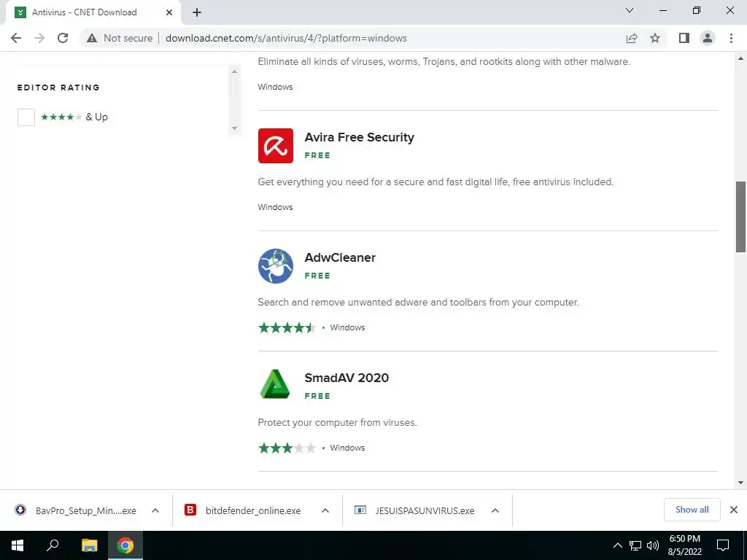Screen dimensions: 747x560
Task: Click the Windows platform label under Avira
Action: tap(275, 207)
